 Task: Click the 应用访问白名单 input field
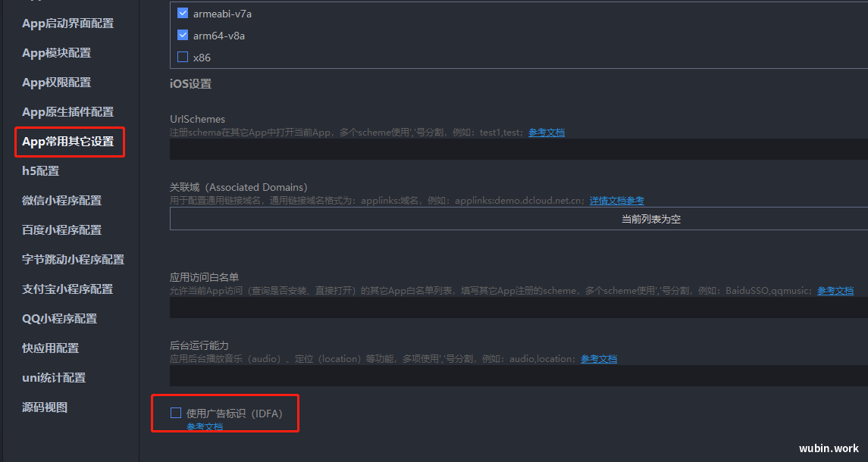519,307
